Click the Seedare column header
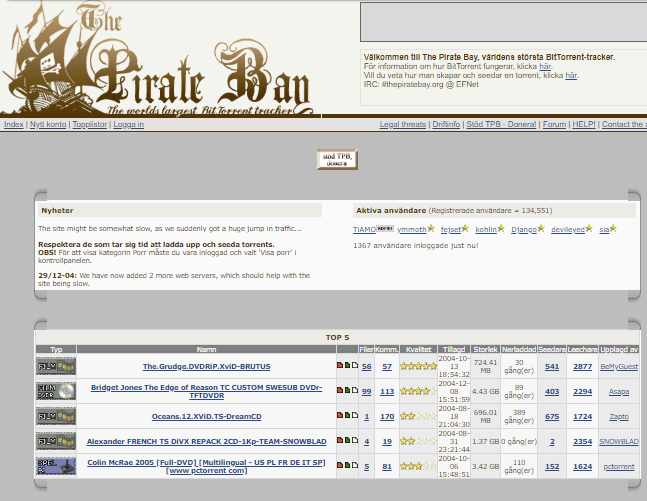Viewport: 647px width, 501px height. tap(552, 349)
